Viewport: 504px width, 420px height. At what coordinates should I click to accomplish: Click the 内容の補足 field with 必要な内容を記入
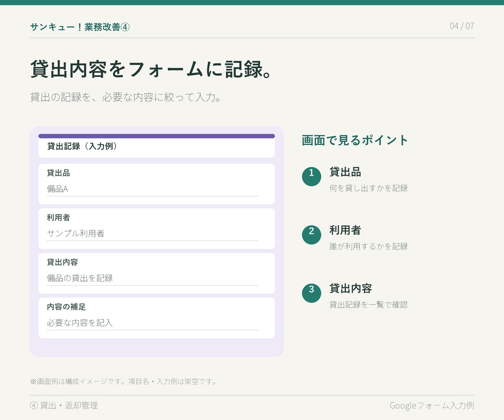pos(152,323)
